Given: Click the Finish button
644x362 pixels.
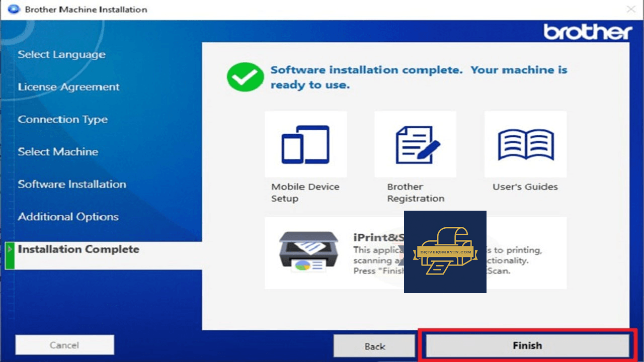Looking at the screenshot, I should (527, 346).
